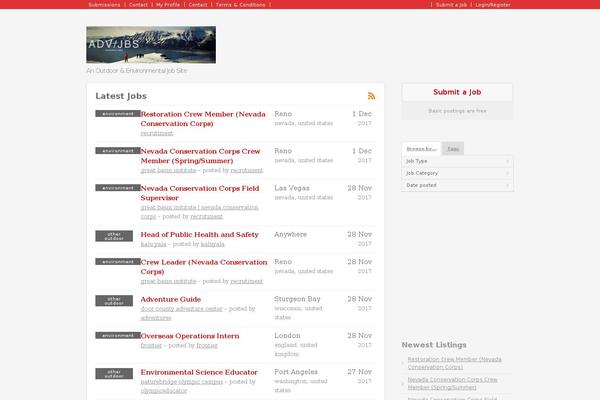Click An Outdoor & Environmental Job Site tagline

pyautogui.click(x=137, y=71)
